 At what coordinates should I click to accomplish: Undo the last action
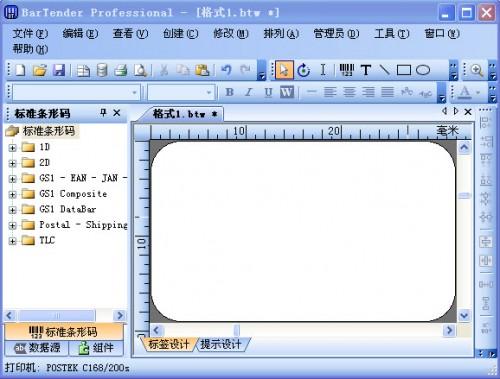(226, 70)
